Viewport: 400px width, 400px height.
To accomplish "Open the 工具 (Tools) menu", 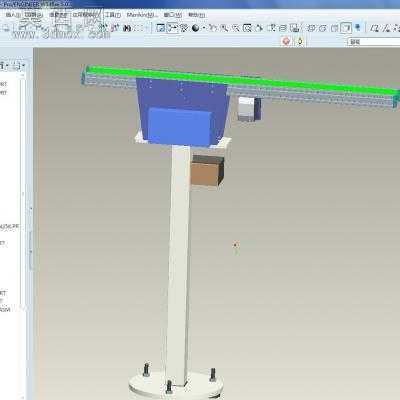I will click(x=113, y=15).
